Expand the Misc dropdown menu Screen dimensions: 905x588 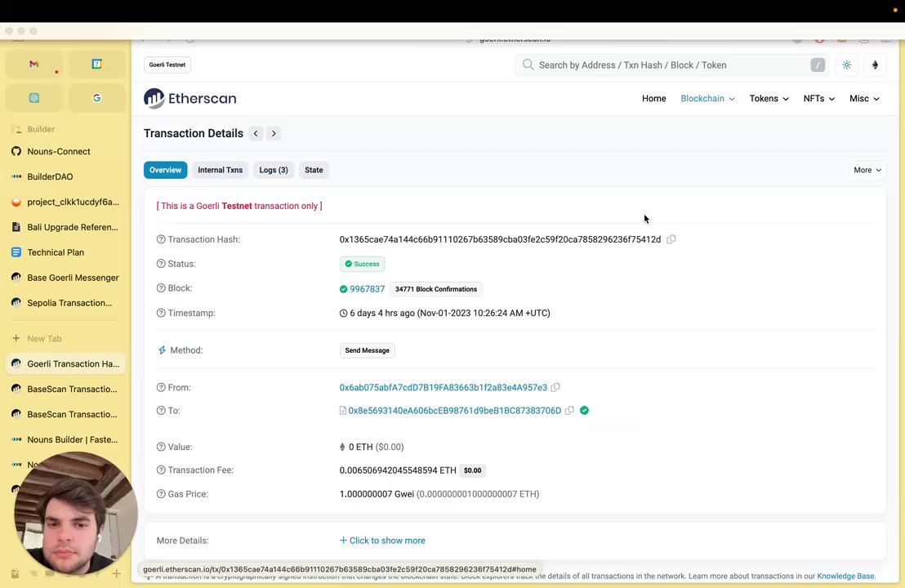click(864, 99)
